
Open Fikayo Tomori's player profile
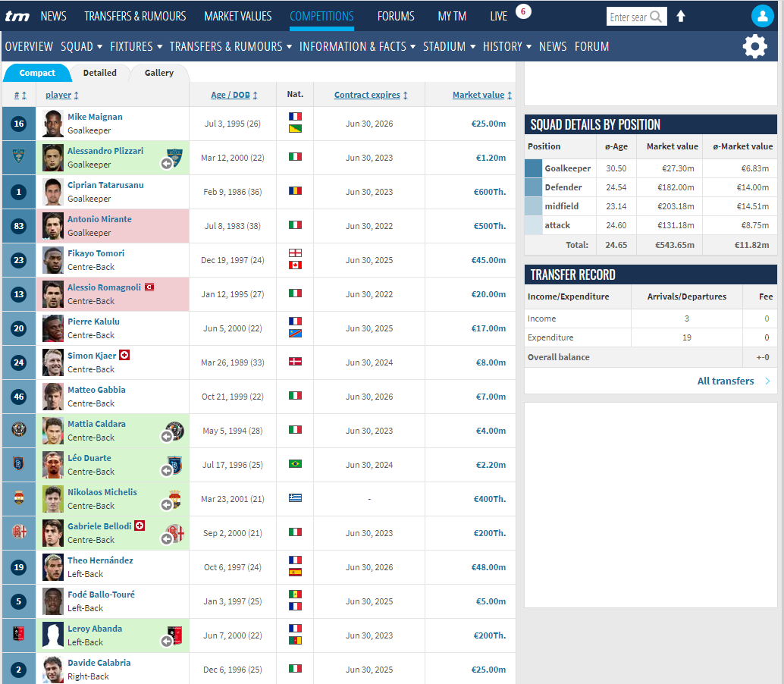(x=96, y=253)
